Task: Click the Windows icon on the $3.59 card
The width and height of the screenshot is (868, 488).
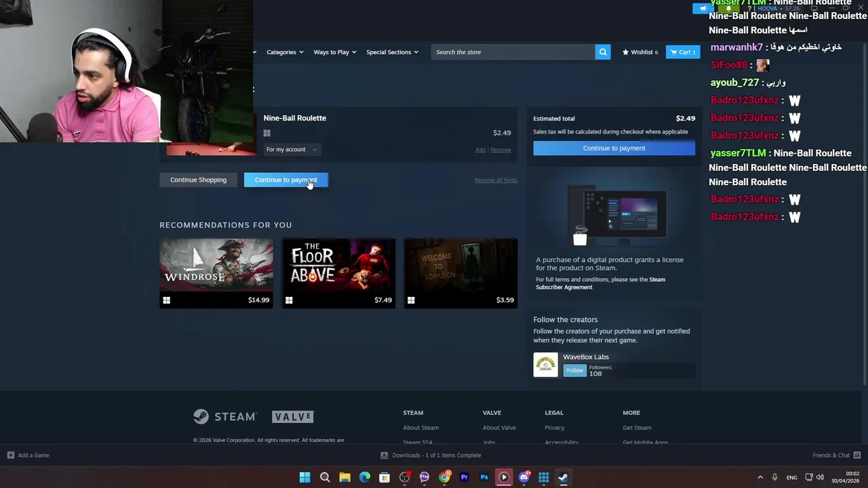Action: click(411, 300)
